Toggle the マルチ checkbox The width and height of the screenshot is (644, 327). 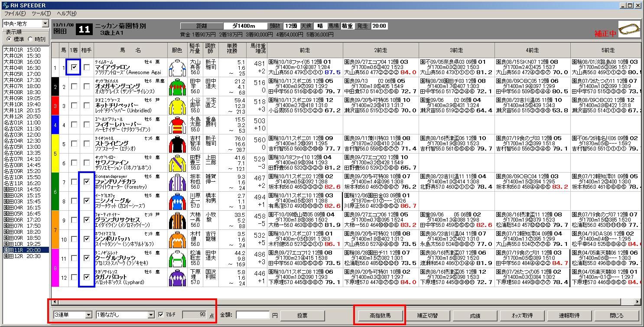[161, 315]
